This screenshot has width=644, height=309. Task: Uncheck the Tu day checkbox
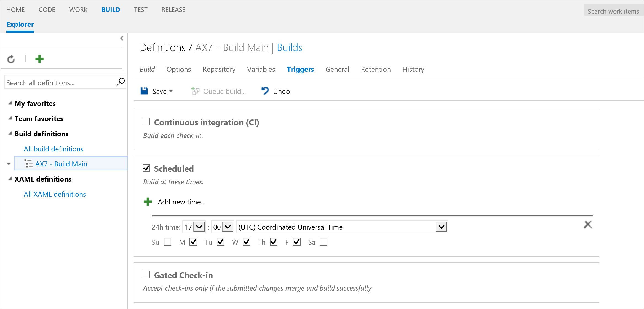(x=220, y=242)
